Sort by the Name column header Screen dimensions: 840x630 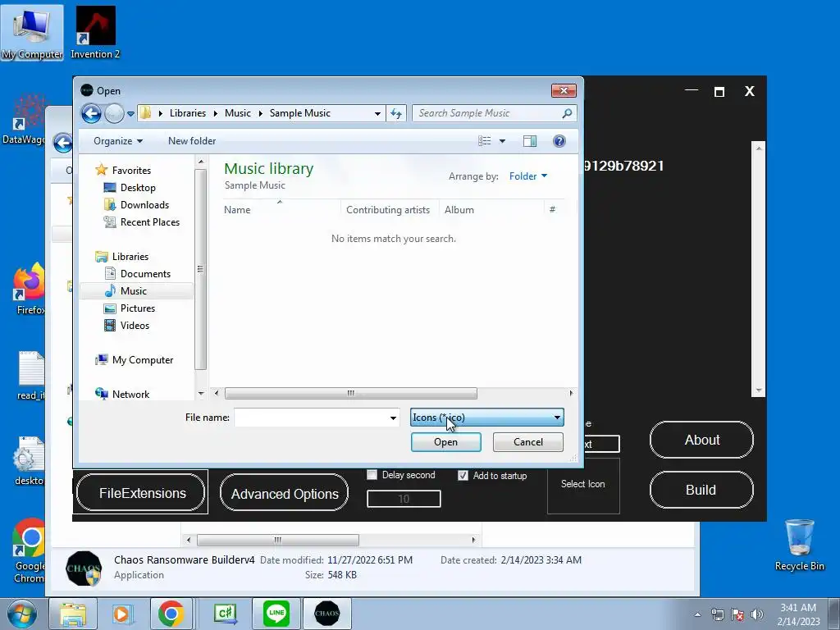click(237, 210)
